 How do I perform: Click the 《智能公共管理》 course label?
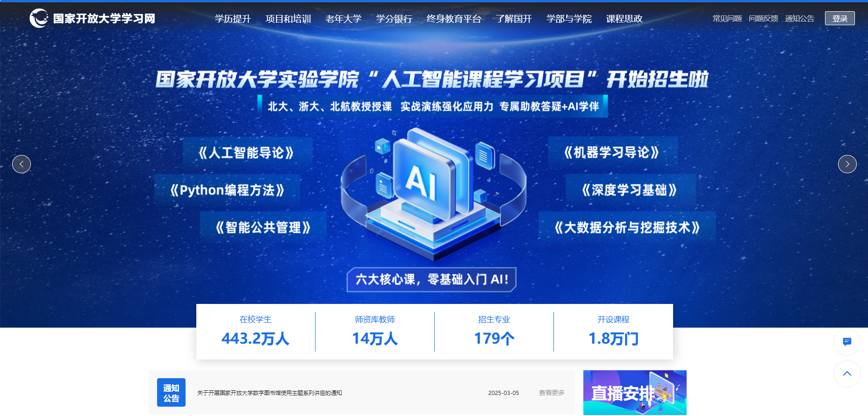[x=263, y=228]
